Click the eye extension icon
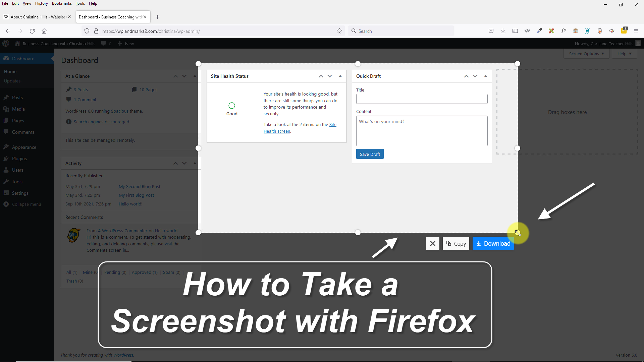The width and height of the screenshot is (644, 362). [612, 31]
